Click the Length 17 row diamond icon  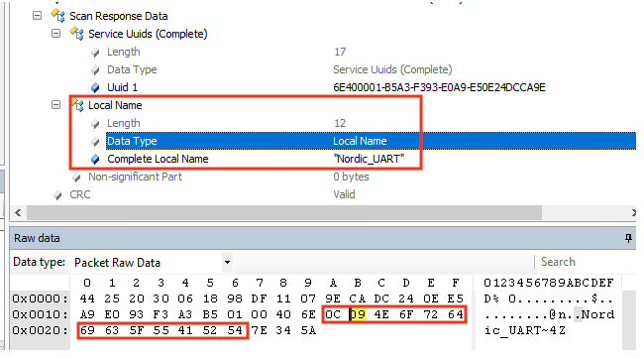(95, 53)
